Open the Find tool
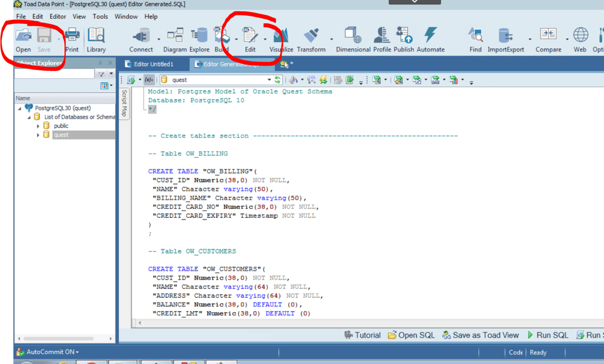This screenshot has height=364, width=604. (476, 40)
